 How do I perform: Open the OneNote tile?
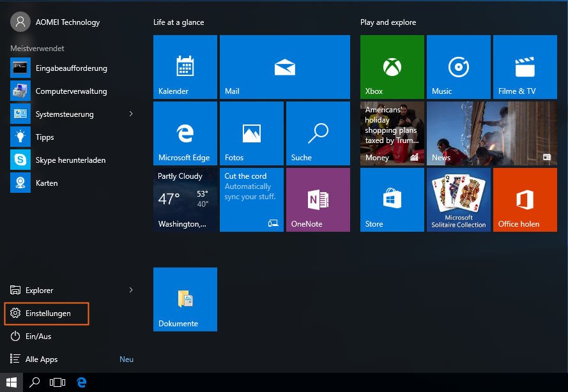coord(318,200)
